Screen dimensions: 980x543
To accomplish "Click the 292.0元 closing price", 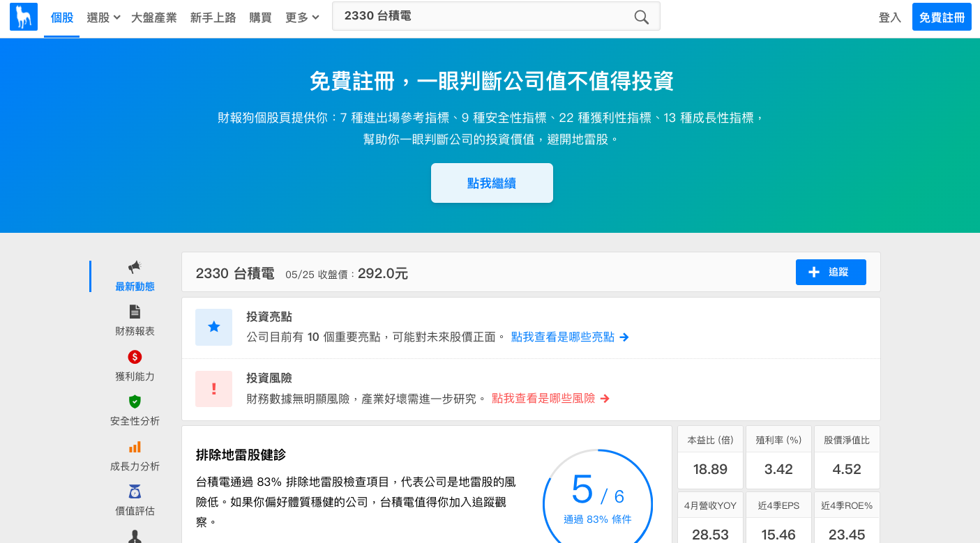I will (383, 273).
